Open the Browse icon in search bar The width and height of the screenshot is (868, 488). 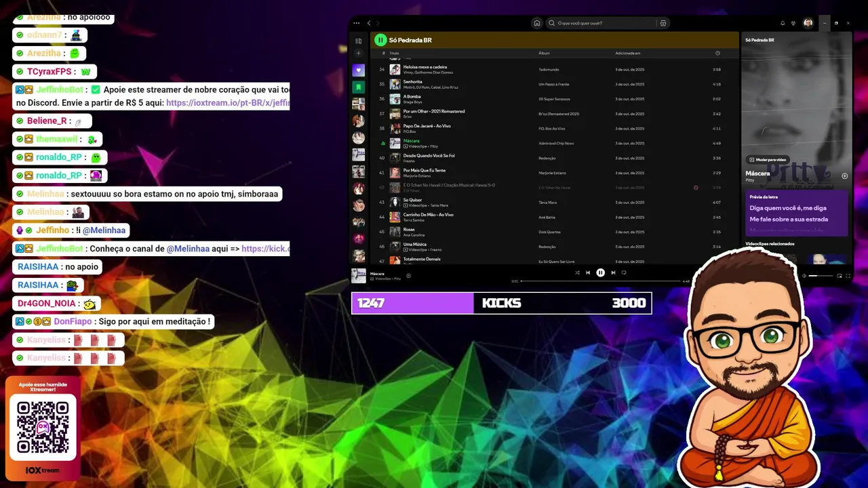pos(663,23)
